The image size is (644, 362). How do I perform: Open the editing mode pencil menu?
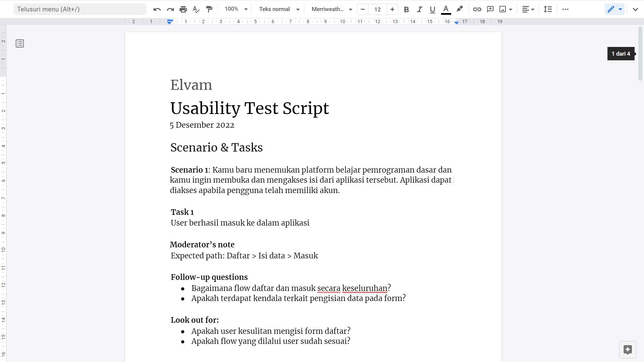point(614,9)
